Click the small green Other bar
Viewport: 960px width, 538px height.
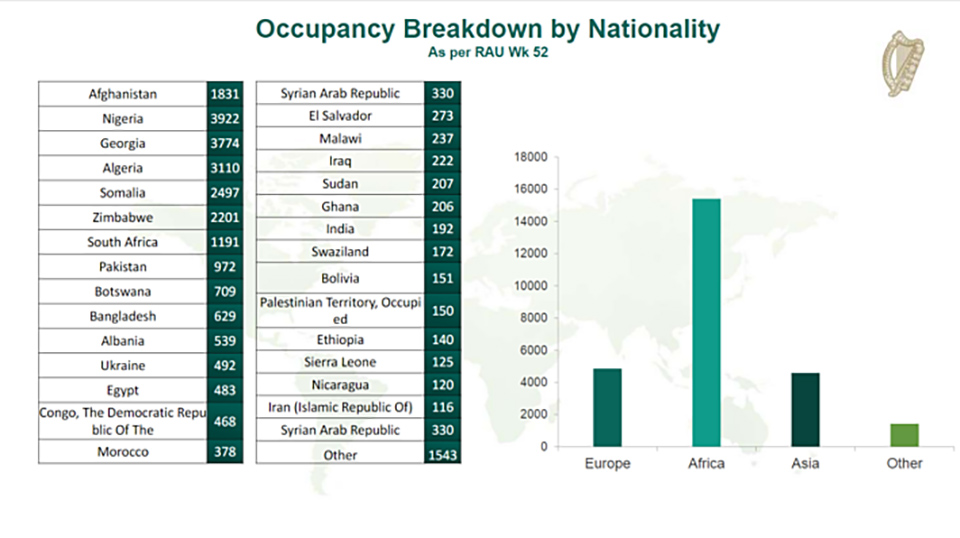coord(904,435)
